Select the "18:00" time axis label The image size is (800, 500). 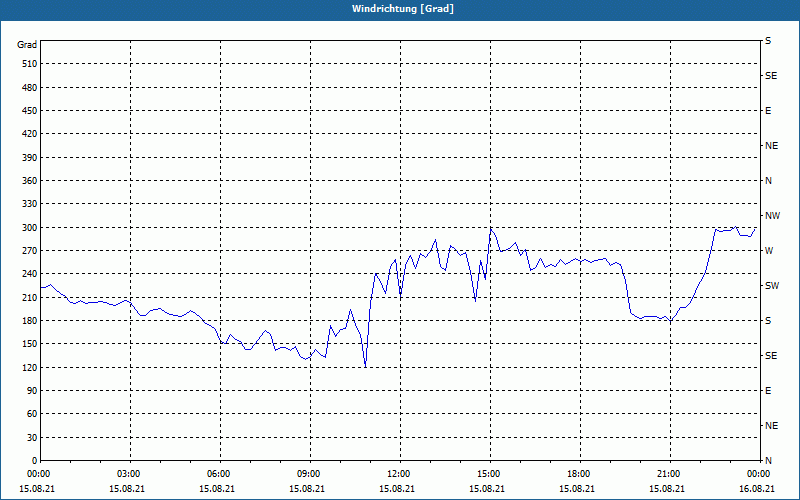[x=577, y=474]
